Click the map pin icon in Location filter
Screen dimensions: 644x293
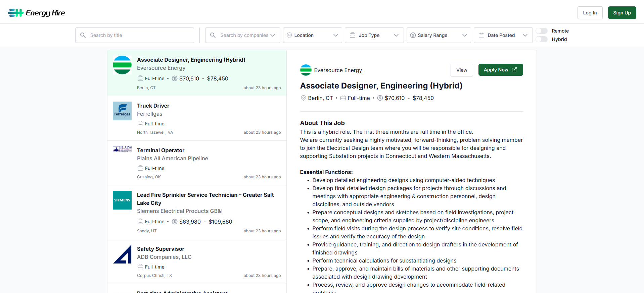(289, 35)
